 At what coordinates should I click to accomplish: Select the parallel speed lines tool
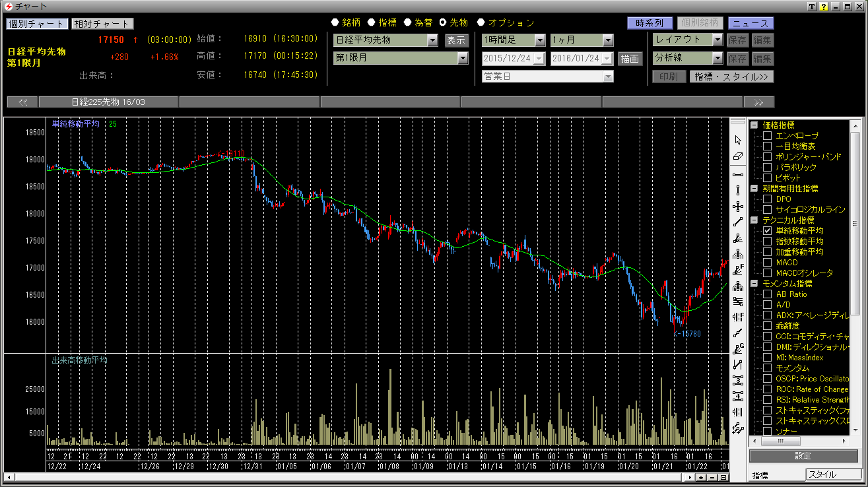click(x=738, y=302)
